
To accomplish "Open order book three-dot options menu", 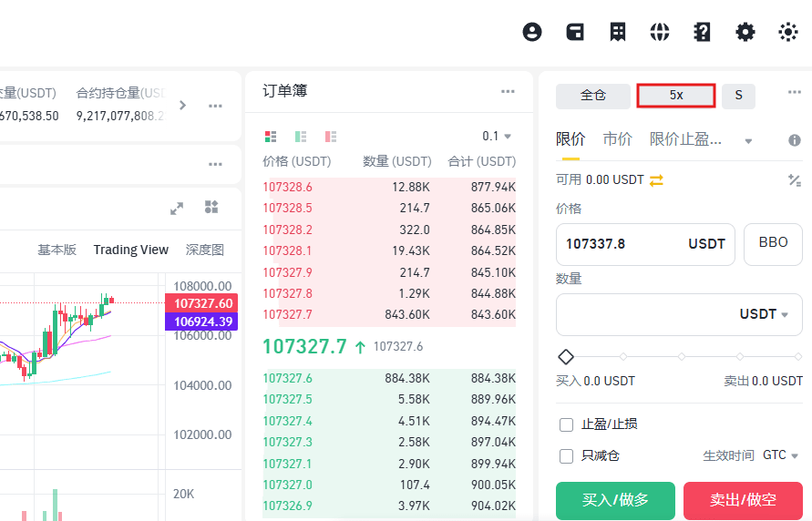I will coord(508,92).
